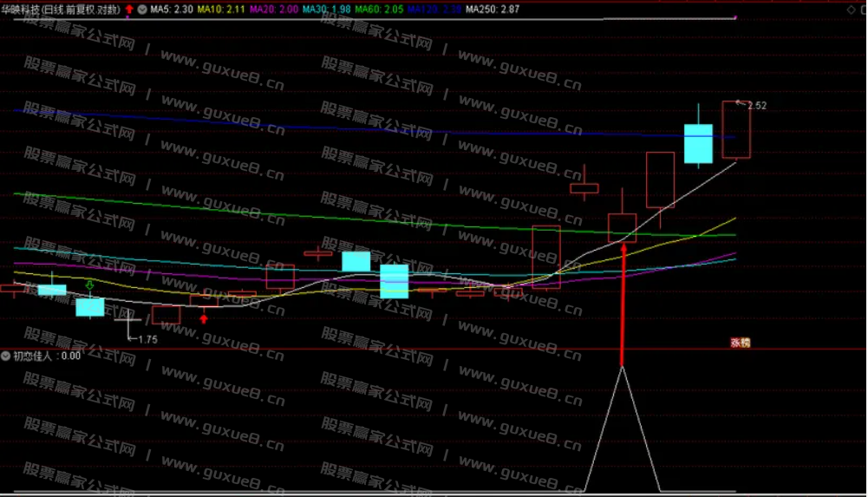Screen dimensions: 868x497
Task: Click the yellow MA10: 2.11 label
Action: click(222, 10)
